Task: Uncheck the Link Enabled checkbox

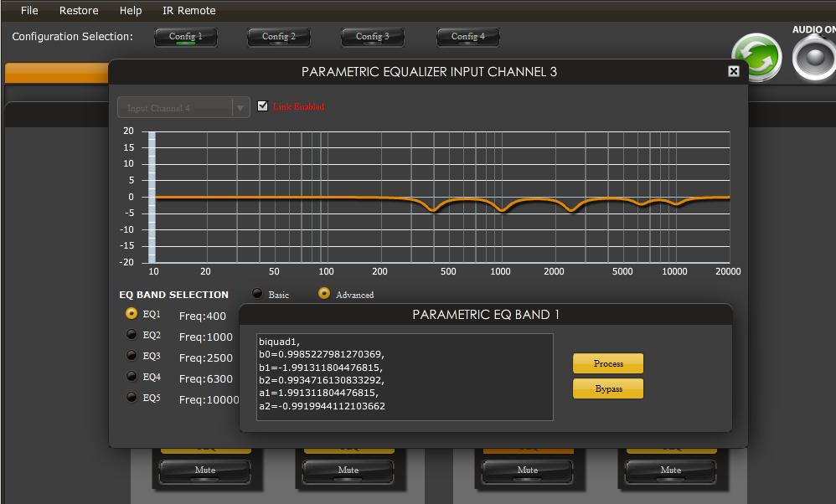Action: pos(262,106)
